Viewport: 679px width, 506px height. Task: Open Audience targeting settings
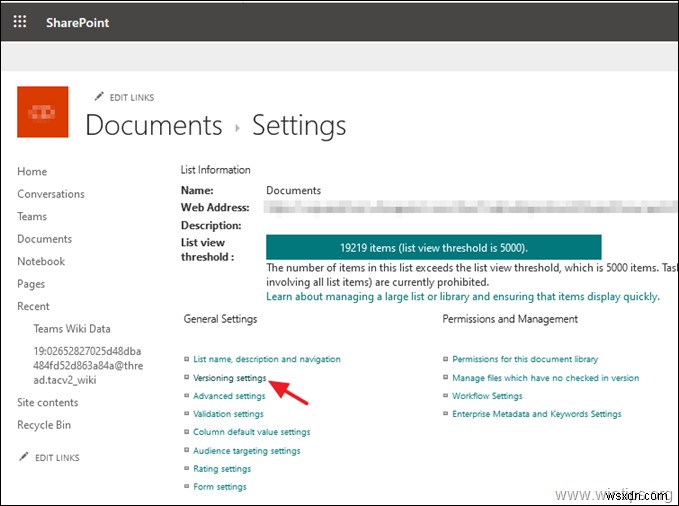click(247, 451)
